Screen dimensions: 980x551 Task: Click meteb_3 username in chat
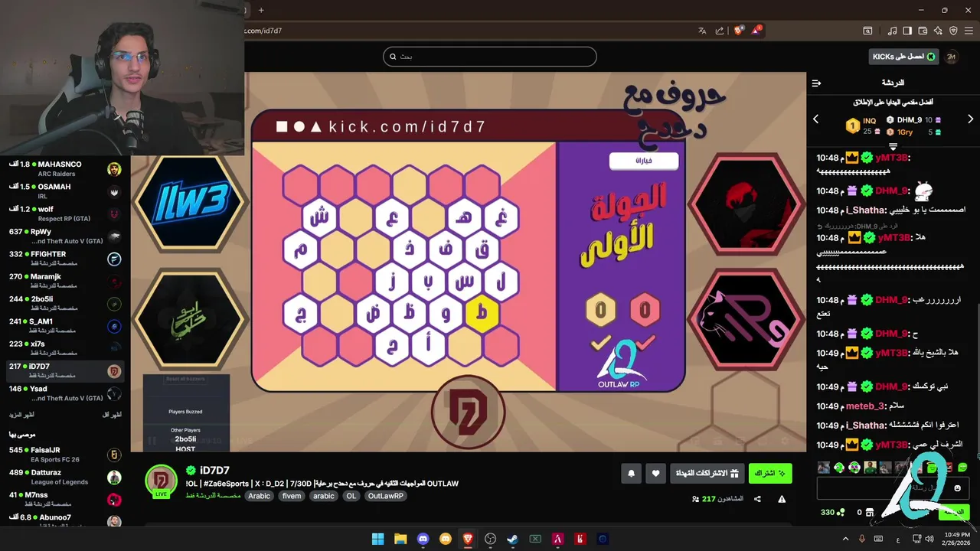click(x=865, y=406)
